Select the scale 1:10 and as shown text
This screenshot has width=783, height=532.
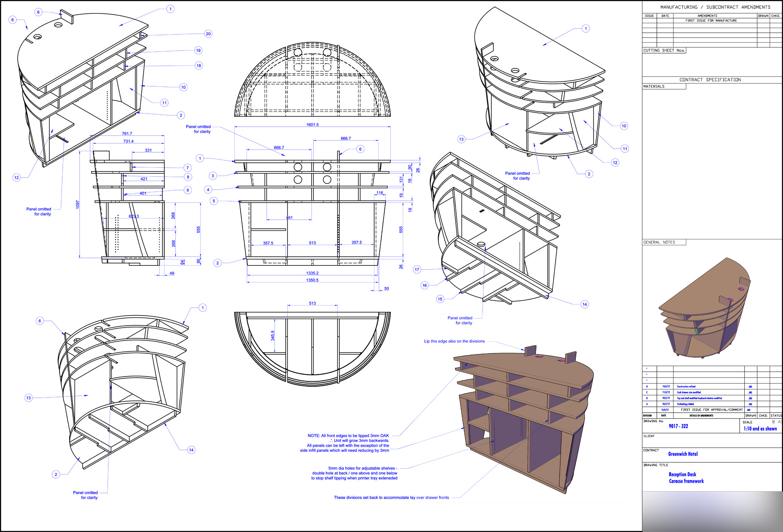(760, 429)
